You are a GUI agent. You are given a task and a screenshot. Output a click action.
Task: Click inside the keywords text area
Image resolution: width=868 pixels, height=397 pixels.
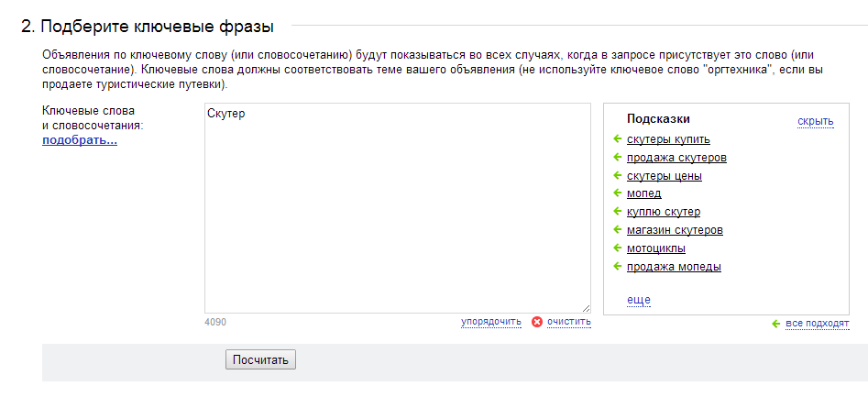click(x=398, y=208)
